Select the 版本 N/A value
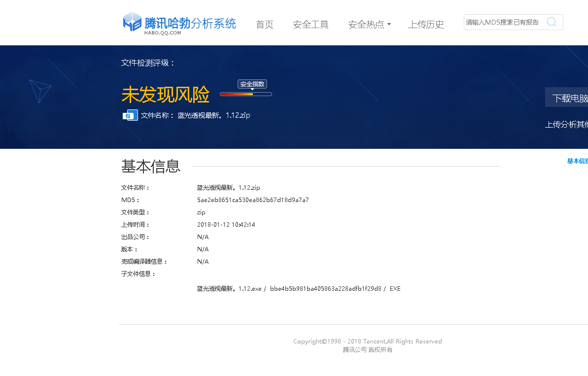 click(203, 250)
